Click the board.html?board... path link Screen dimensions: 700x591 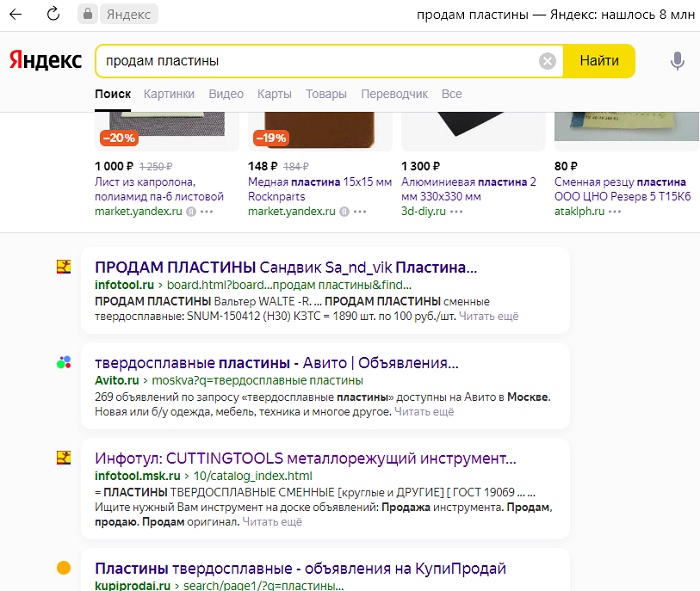point(289,285)
